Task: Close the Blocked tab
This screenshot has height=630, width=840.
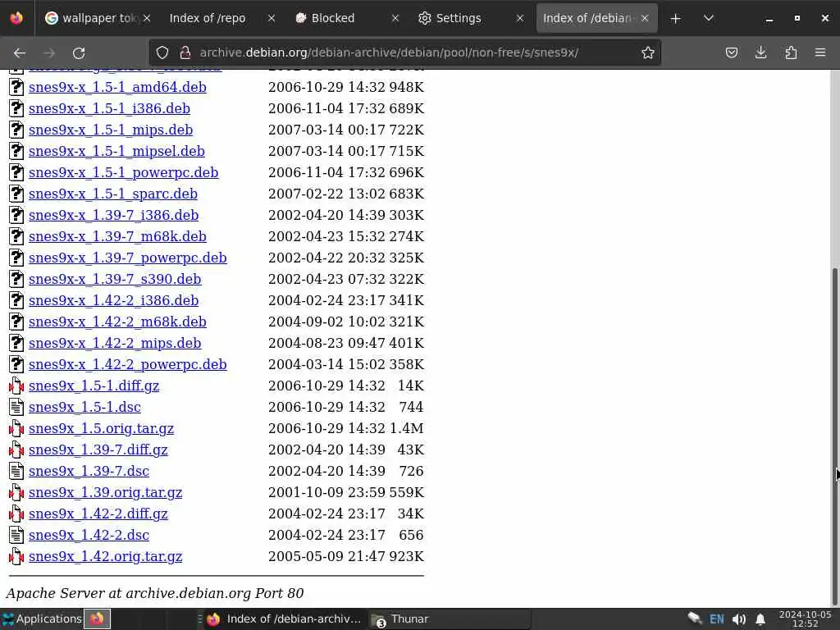Action: (395, 18)
